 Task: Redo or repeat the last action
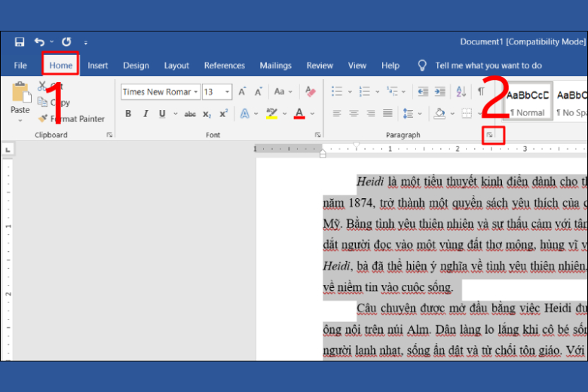(x=66, y=41)
